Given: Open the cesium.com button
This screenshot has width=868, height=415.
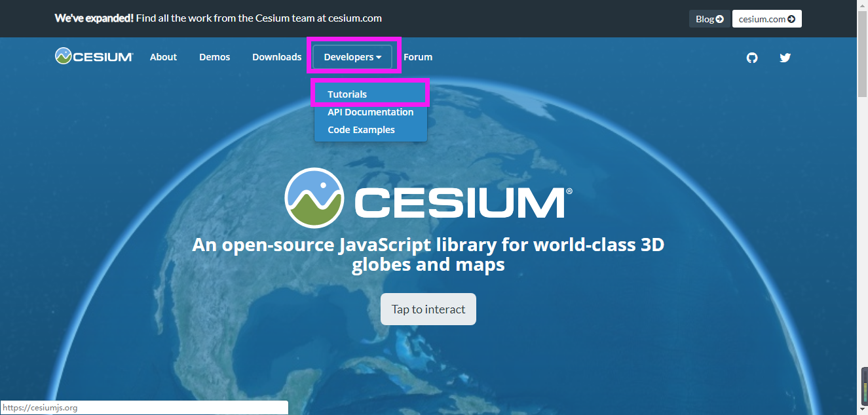Looking at the screenshot, I should click(x=767, y=19).
